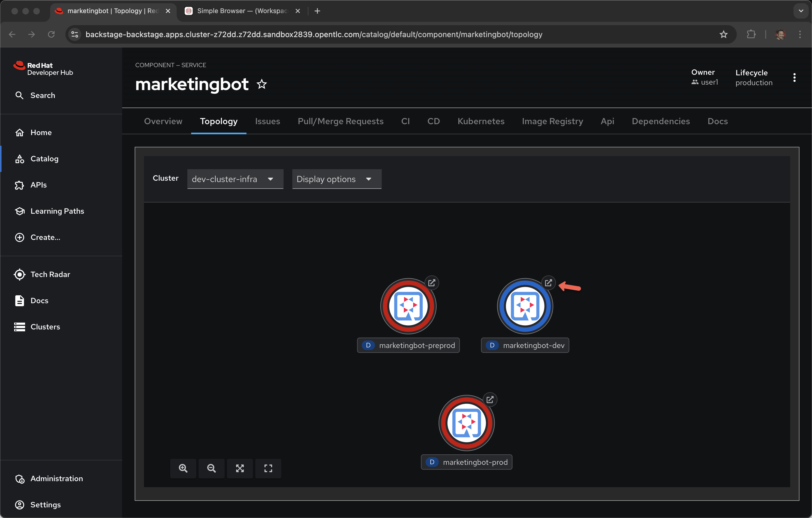This screenshot has height=518, width=812.
Task: Switch to the Image Registry tab
Action: point(552,121)
